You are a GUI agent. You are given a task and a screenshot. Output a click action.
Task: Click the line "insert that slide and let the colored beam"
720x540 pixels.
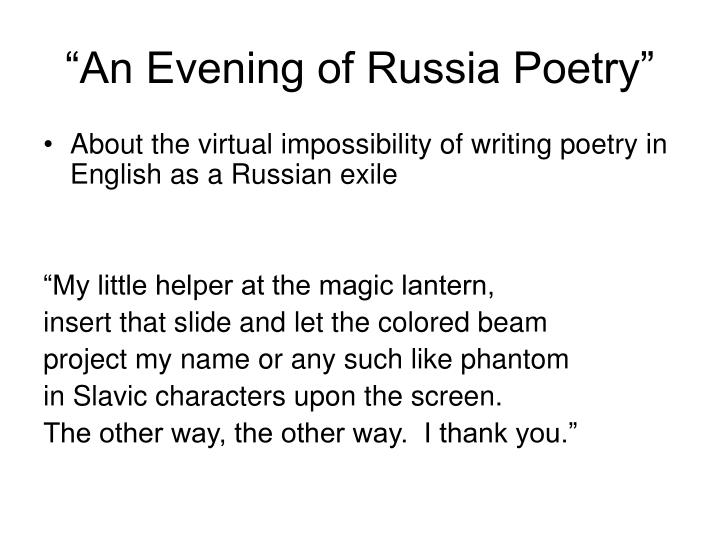click(x=295, y=322)
